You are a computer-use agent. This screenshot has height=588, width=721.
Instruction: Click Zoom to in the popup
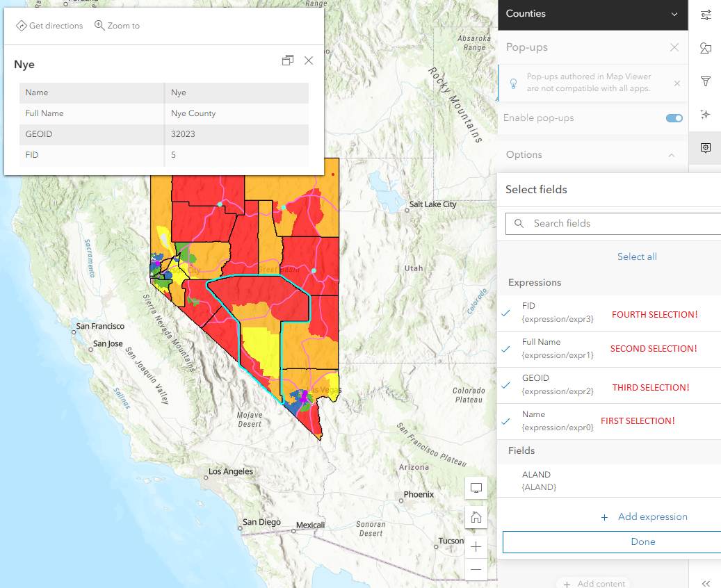[117, 26]
